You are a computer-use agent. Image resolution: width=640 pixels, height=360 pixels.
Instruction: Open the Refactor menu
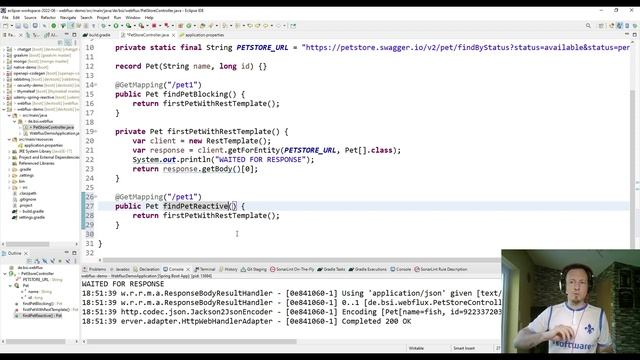click(x=48, y=18)
